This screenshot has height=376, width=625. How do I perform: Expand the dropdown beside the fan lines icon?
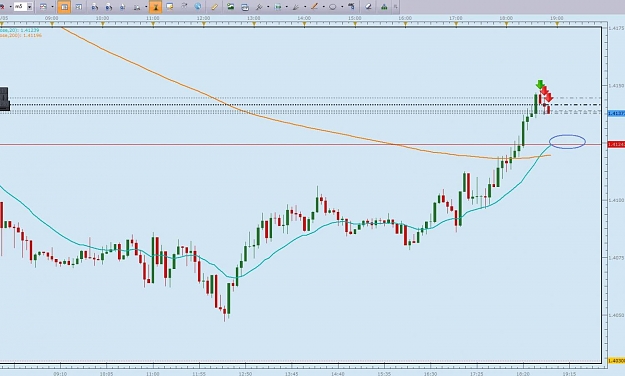click(305, 7)
